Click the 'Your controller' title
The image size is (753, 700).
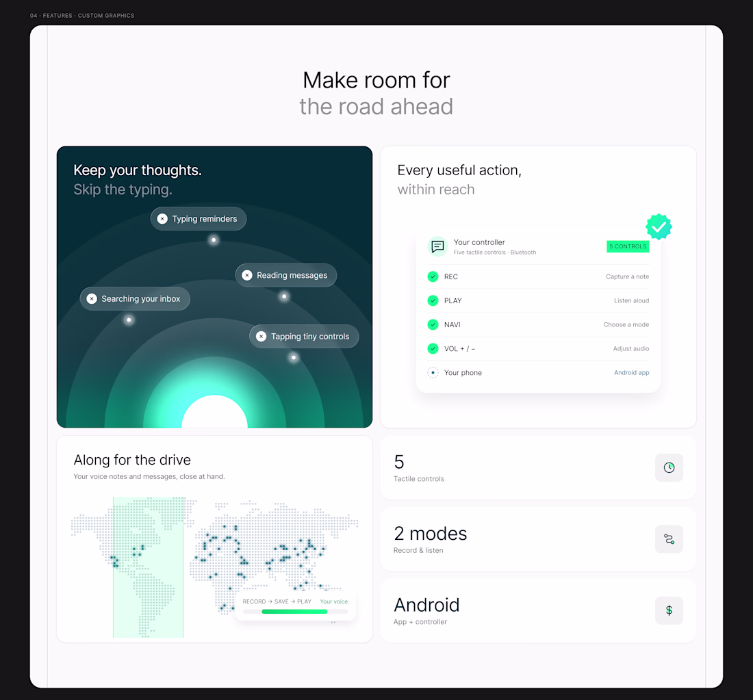tap(479, 242)
